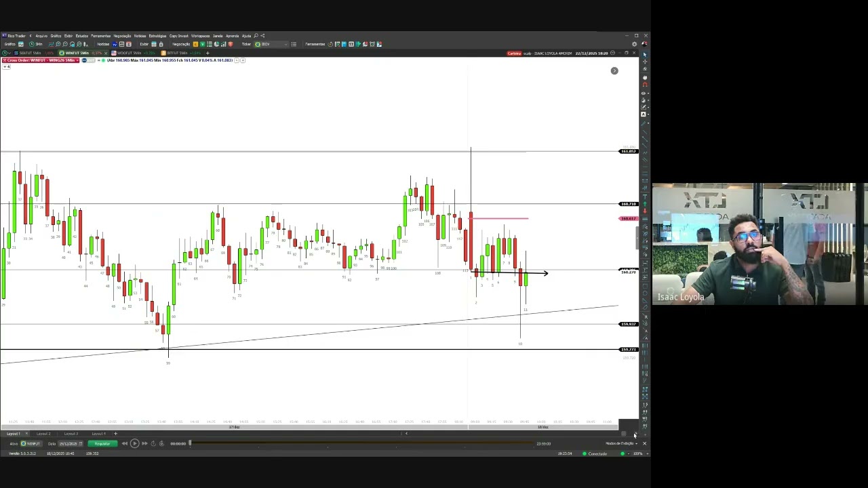Viewport: 868px width, 488px height.
Task: Select the cursor arrow drawing tool
Action: 644,54
